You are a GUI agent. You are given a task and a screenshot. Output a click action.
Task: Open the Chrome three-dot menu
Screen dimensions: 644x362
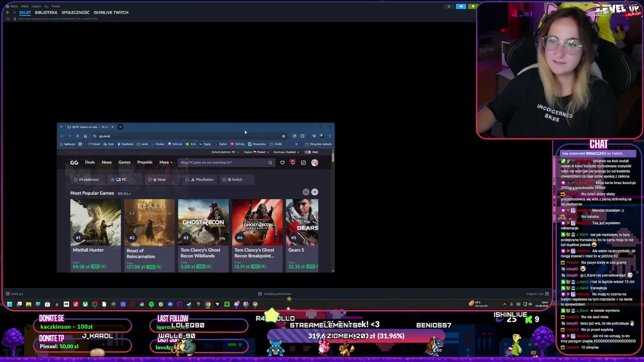coord(330,136)
